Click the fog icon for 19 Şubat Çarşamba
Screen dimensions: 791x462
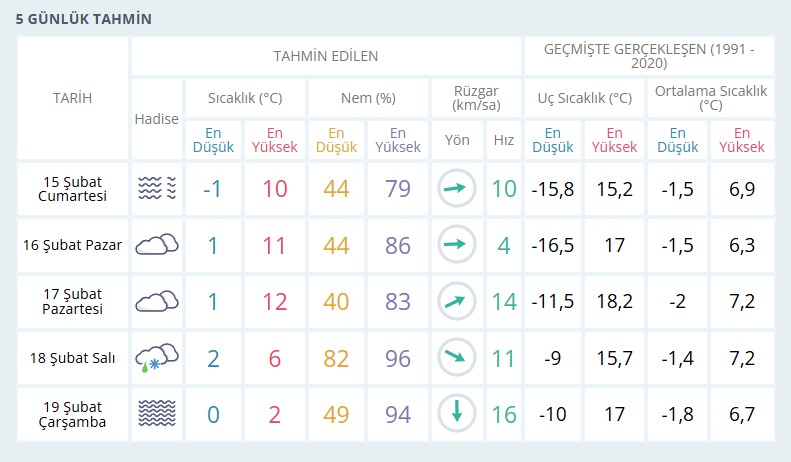pyautogui.click(x=157, y=413)
